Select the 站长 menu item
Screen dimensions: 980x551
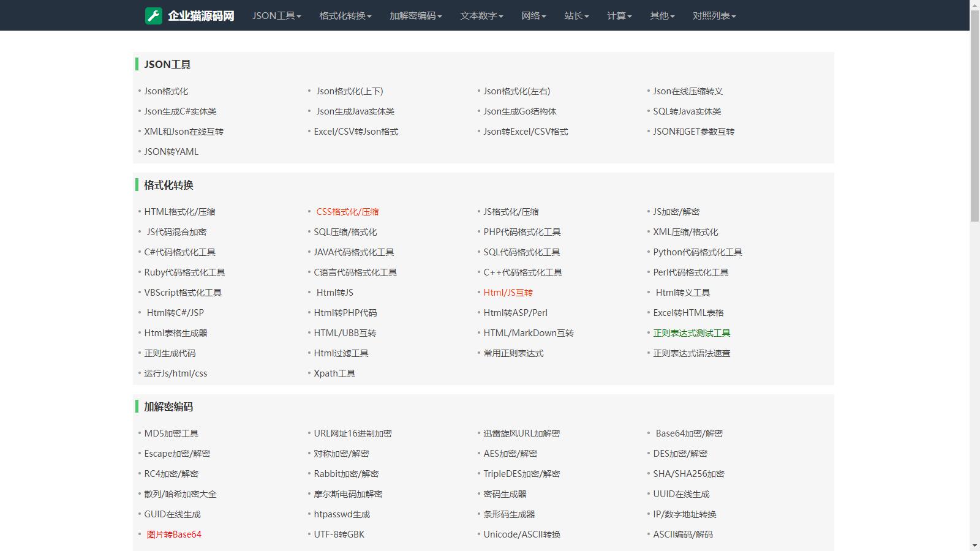coord(576,16)
